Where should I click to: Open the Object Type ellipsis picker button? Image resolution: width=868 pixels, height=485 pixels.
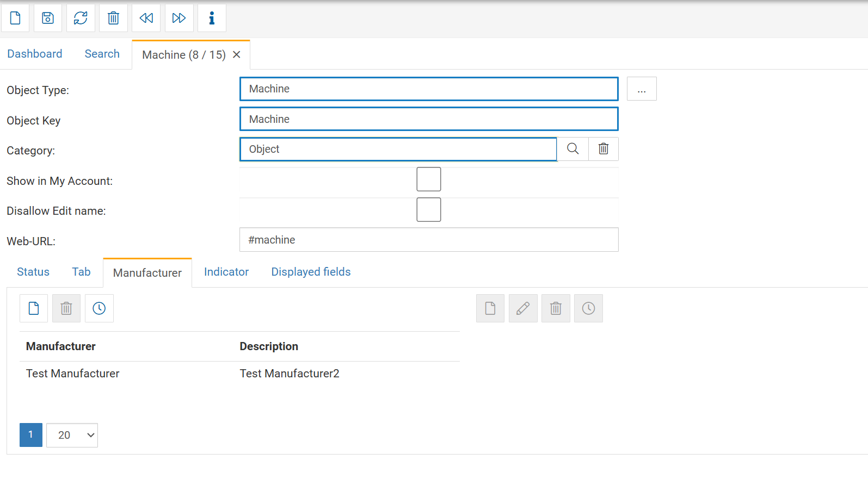point(642,89)
